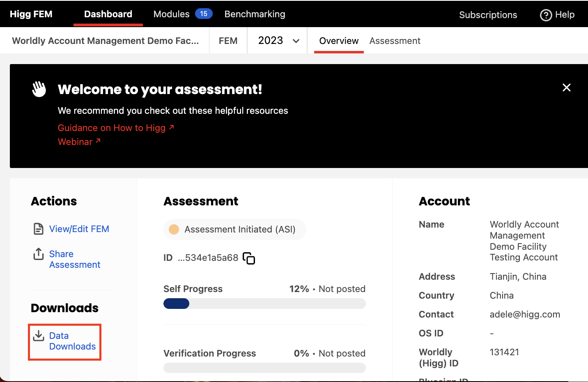Click the waving hand welcome icon
Image resolution: width=588 pixels, height=382 pixels.
coord(39,89)
